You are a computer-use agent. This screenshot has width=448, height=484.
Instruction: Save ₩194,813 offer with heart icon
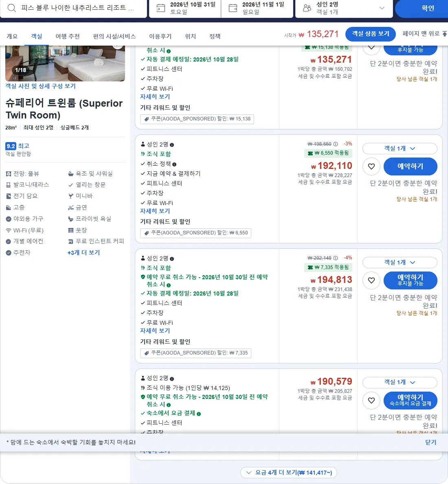[371, 280]
